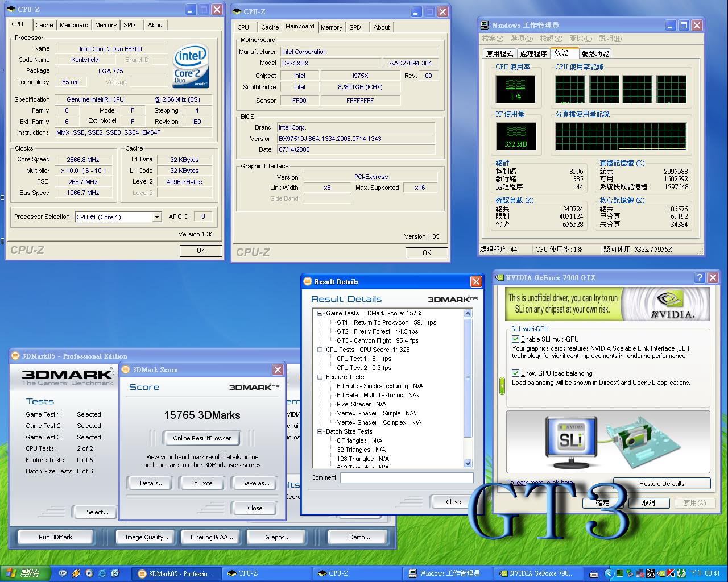Click the help question mark in NVIDIA window
This screenshot has width=728, height=582.
point(700,277)
